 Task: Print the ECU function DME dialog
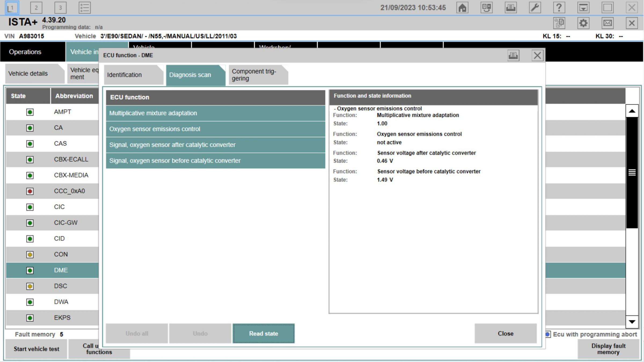513,56
